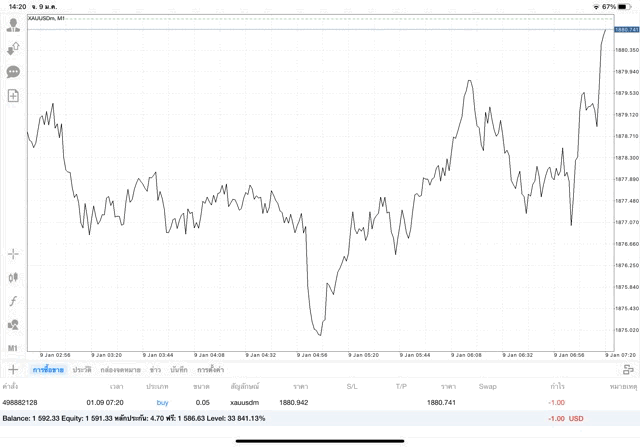The width and height of the screenshot is (640, 447).
Task: Tap the new order document-plus icon
Action: [x=13, y=96]
